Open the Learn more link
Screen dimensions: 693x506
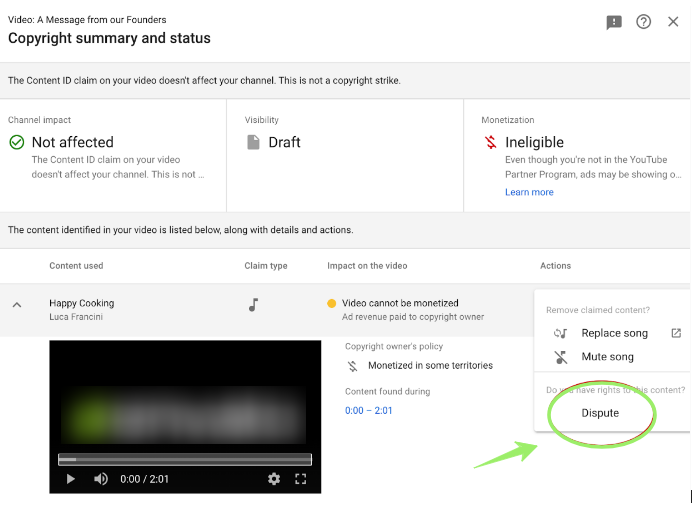529,192
